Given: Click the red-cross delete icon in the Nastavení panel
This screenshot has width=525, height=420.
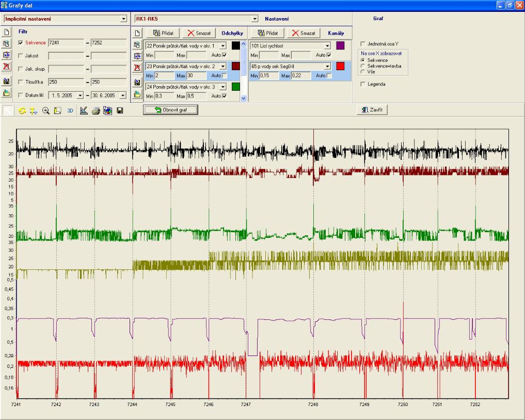Looking at the screenshot, I should (137, 68).
